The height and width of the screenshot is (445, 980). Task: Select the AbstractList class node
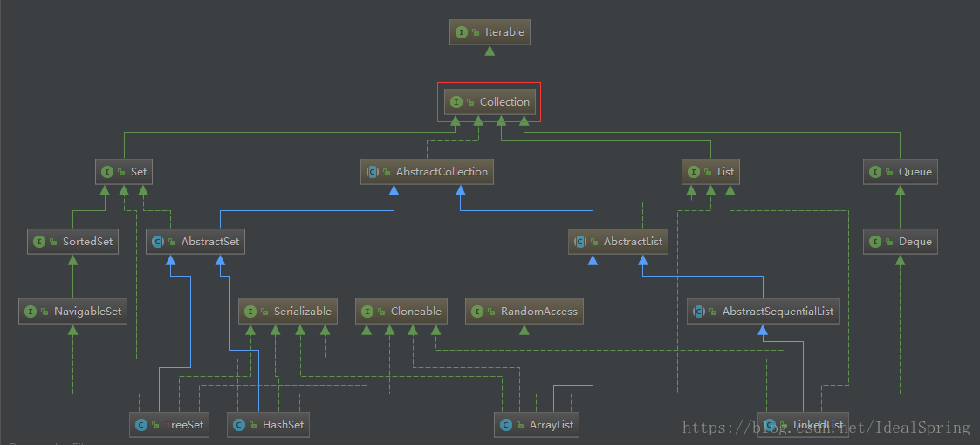618,241
